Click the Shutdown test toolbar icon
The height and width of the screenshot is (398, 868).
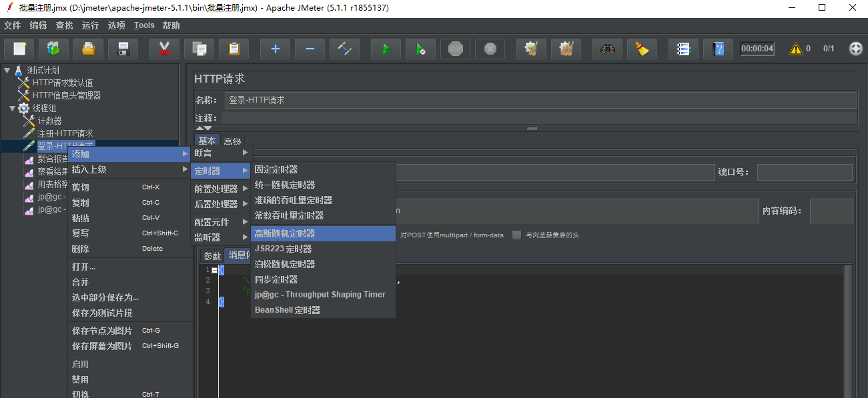(x=490, y=49)
